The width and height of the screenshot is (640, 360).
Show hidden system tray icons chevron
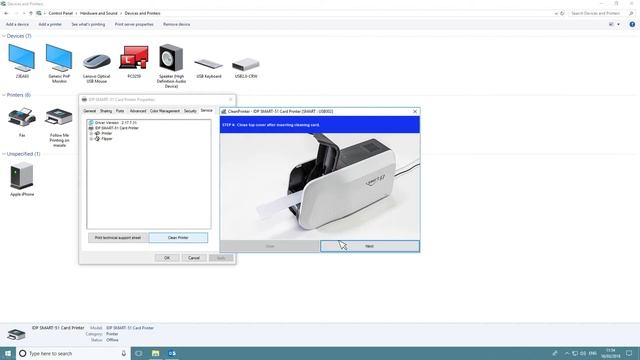pyautogui.click(x=567, y=353)
